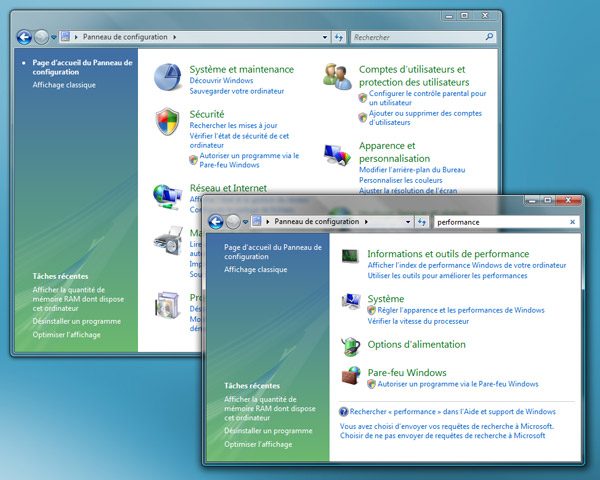Expand chevron after Panneau de configuration, back window
Screen dimensions: 600x480
point(174,37)
